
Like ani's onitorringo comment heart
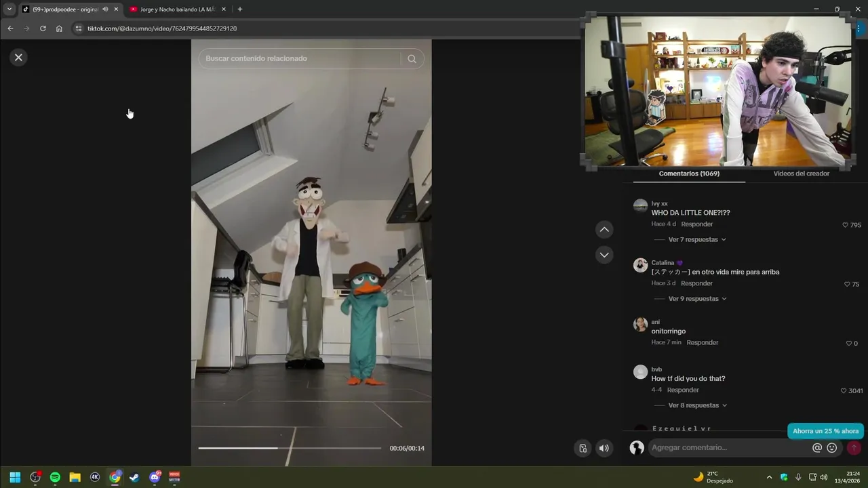[848, 344]
